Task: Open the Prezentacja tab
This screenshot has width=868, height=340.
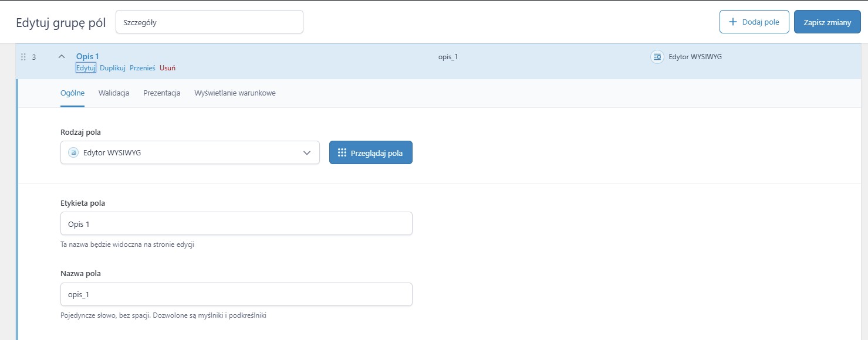Action: (161, 93)
